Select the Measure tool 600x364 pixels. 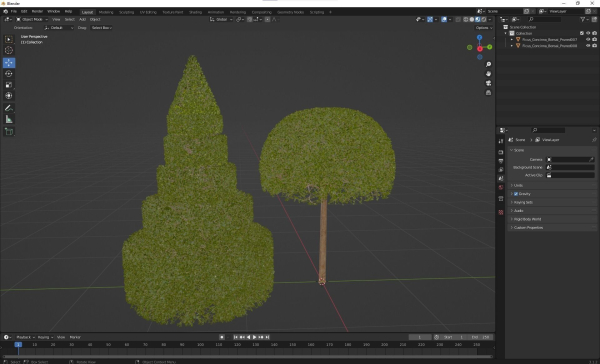point(9,119)
